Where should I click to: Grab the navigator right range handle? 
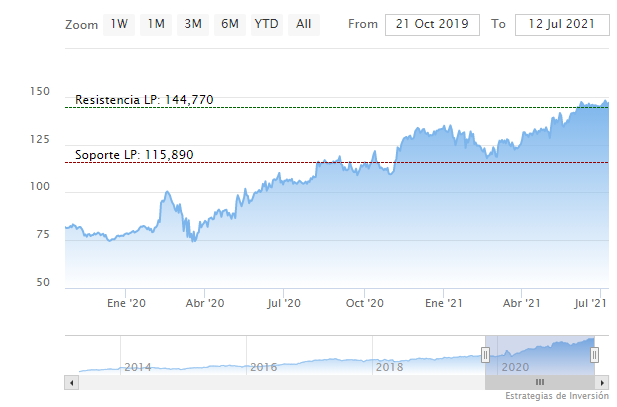(594, 355)
